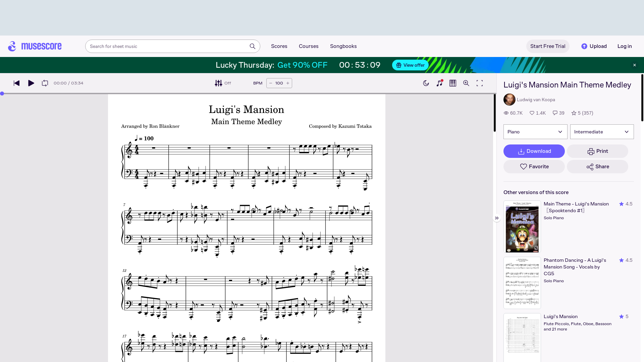Click the search magnifier icon
Screen dimensions: 644x362
point(253,46)
